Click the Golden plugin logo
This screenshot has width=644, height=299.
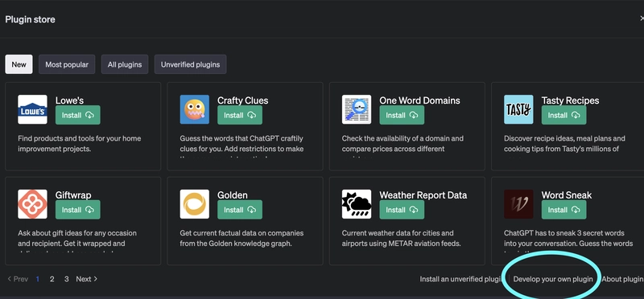pyautogui.click(x=194, y=204)
